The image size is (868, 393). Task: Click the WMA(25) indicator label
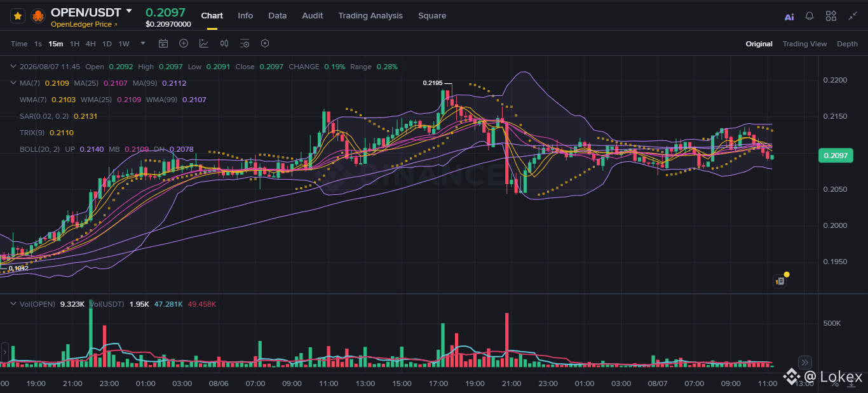[97, 100]
